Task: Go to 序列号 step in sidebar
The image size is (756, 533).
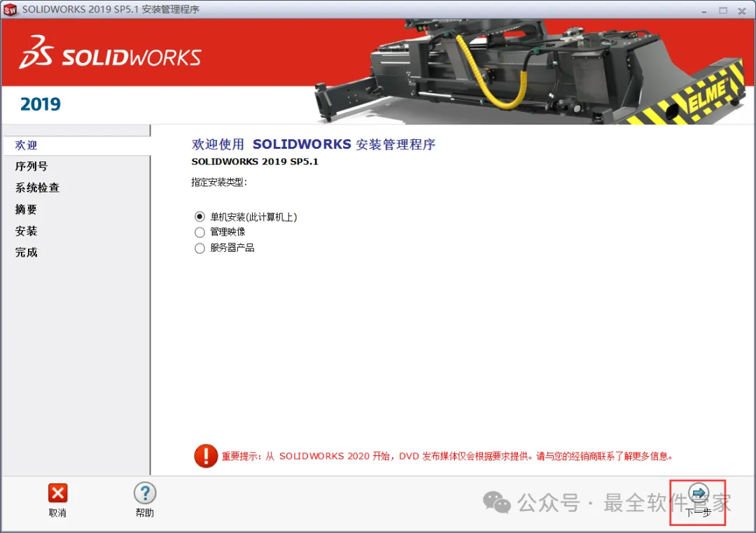Action: 31,166
